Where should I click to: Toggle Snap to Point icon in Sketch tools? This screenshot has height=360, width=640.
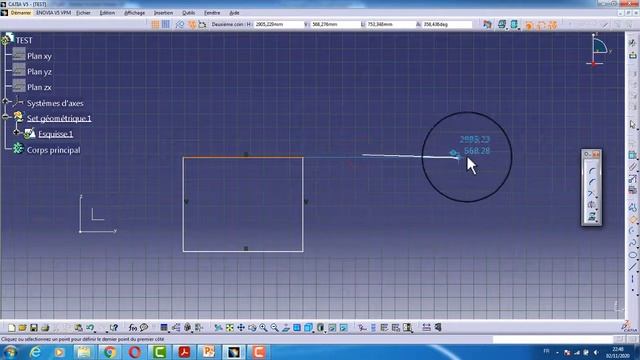pos(166,24)
